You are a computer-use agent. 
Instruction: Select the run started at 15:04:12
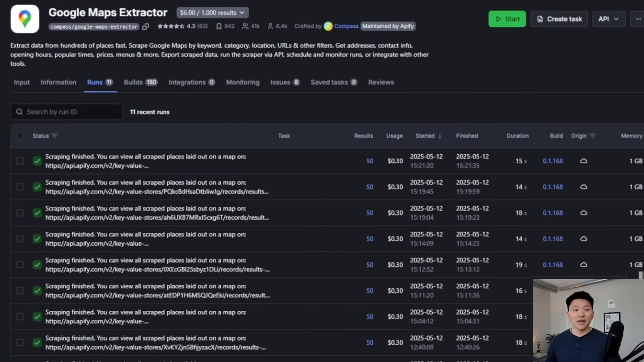click(20, 317)
